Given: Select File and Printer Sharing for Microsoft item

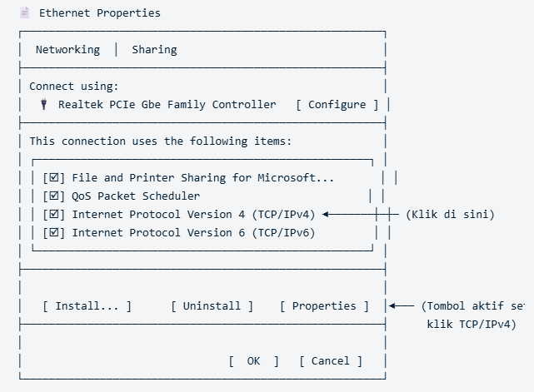Looking at the screenshot, I should [x=203, y=178].
